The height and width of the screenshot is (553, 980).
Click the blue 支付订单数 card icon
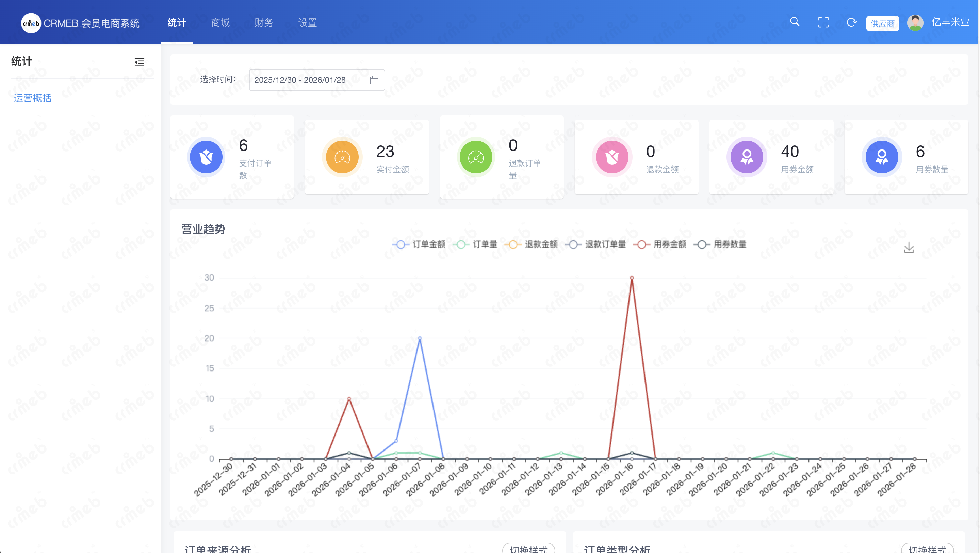coord(206,157)
